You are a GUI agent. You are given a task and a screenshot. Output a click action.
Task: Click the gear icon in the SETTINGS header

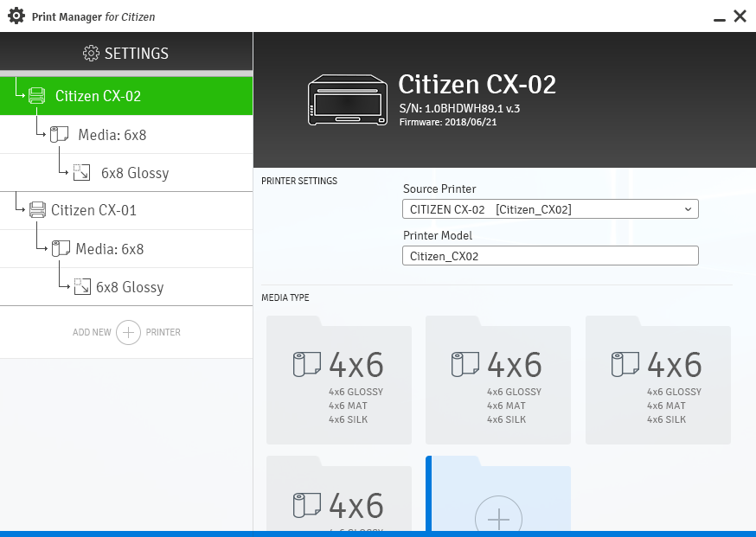click(x=91, y=54)
